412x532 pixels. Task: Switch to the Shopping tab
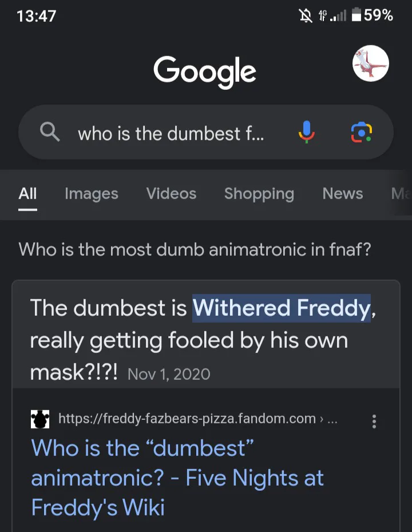coord(259,194)
